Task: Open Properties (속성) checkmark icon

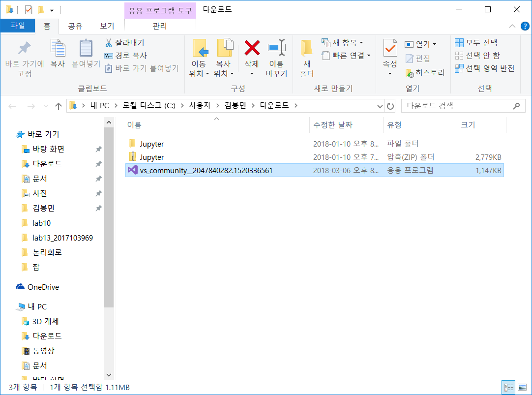Action: coord(390,49)
